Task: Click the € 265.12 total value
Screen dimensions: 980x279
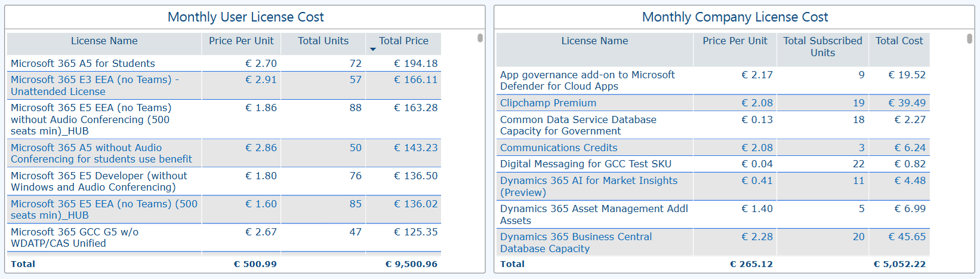Action: tap(751, 264)
